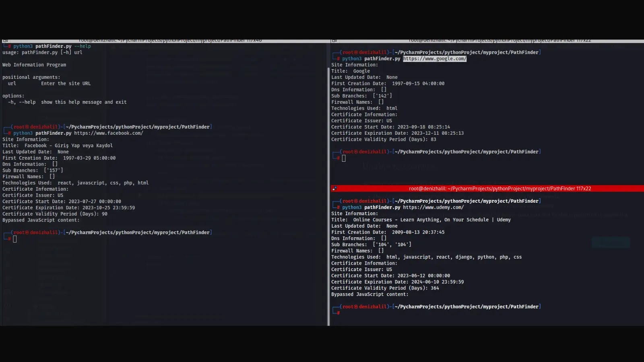This screenshot has height=362, width=644.
Task: Click 'First Creation Date: 1997-09-15 04:00:00'
Action: (388, 84)
